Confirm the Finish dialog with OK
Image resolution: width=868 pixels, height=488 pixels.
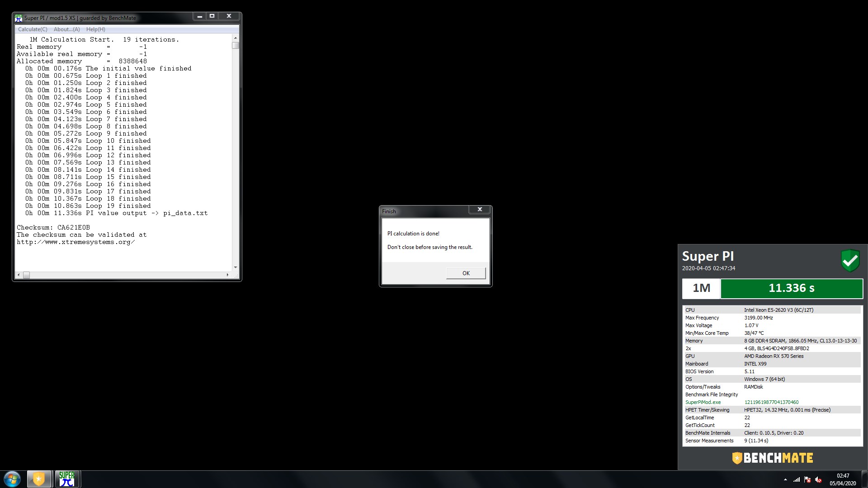466,273
